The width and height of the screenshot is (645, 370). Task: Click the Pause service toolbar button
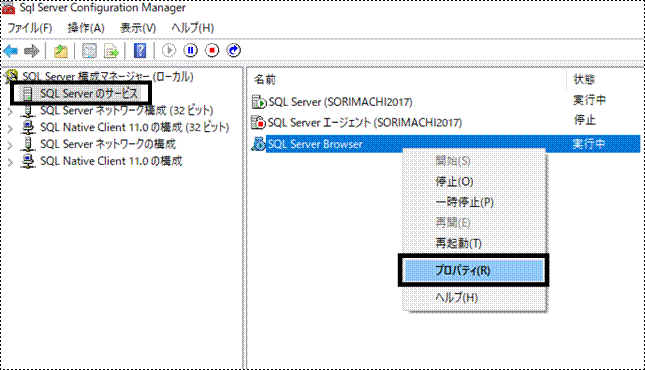coord(190,51)
